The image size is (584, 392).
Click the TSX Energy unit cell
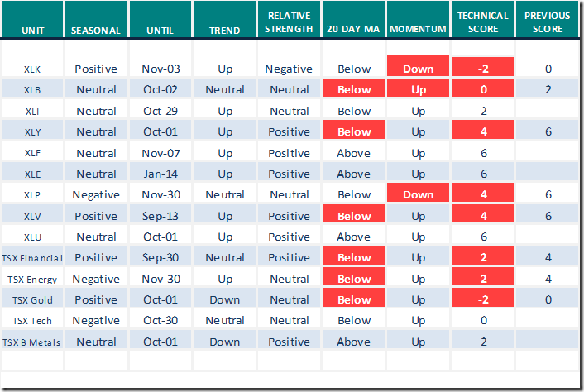pos(33,279)
